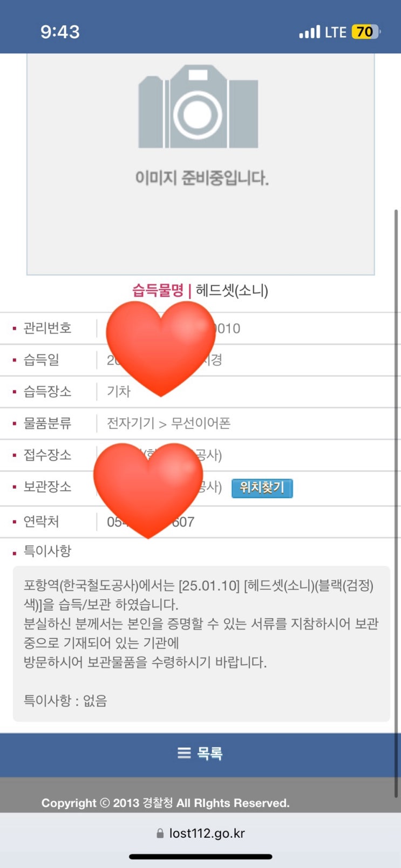Tap the battery indicator showing 70

pos(365,32)
